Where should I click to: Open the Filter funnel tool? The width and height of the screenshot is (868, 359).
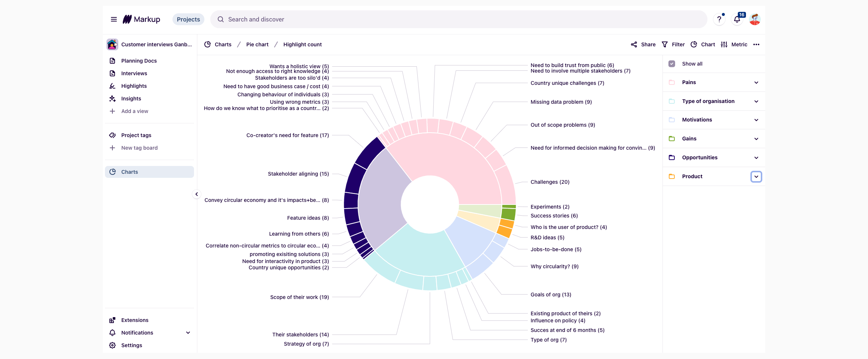673,44
